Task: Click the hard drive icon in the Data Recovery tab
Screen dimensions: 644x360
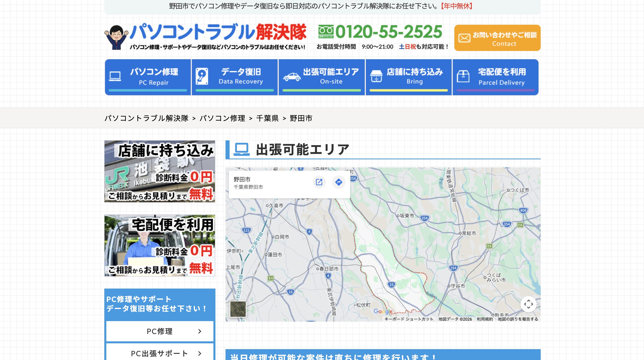Action: click(202, 76)
